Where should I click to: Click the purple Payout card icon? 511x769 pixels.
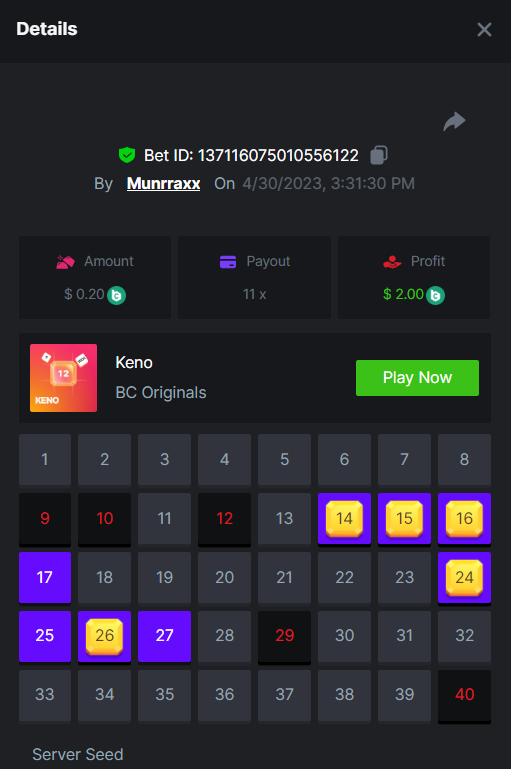(228, 262)
